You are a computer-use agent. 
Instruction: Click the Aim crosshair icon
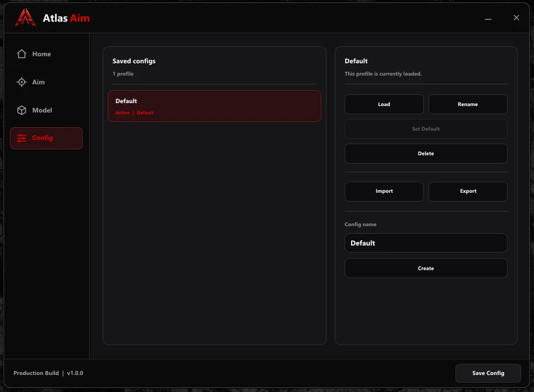point(22,82)
